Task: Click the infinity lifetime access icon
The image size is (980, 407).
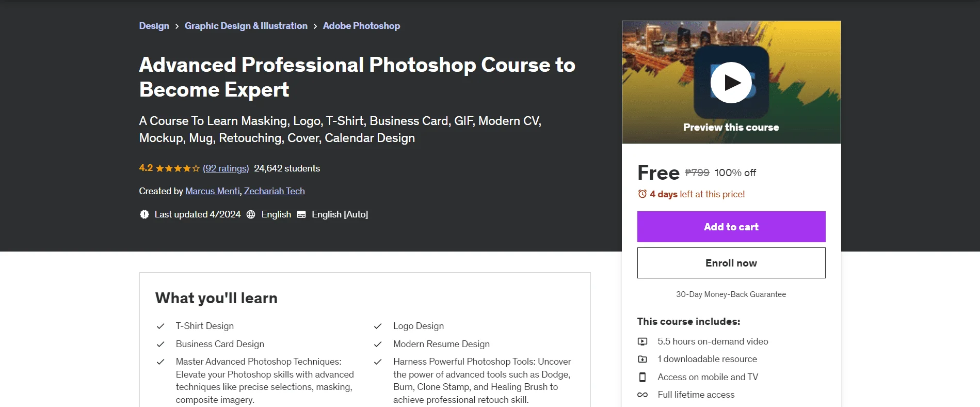Action: [x=642, y=395]
